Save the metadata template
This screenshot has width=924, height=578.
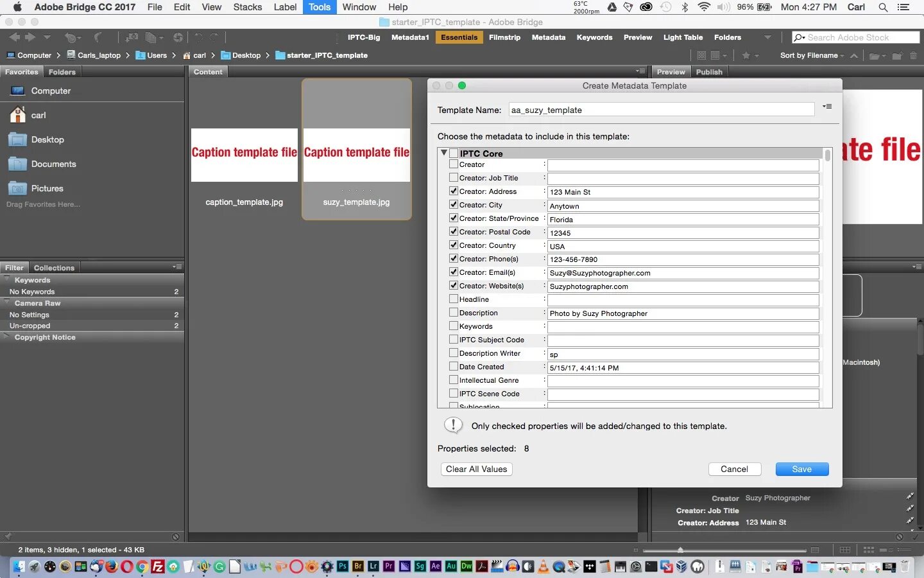(x=801, y=469)
